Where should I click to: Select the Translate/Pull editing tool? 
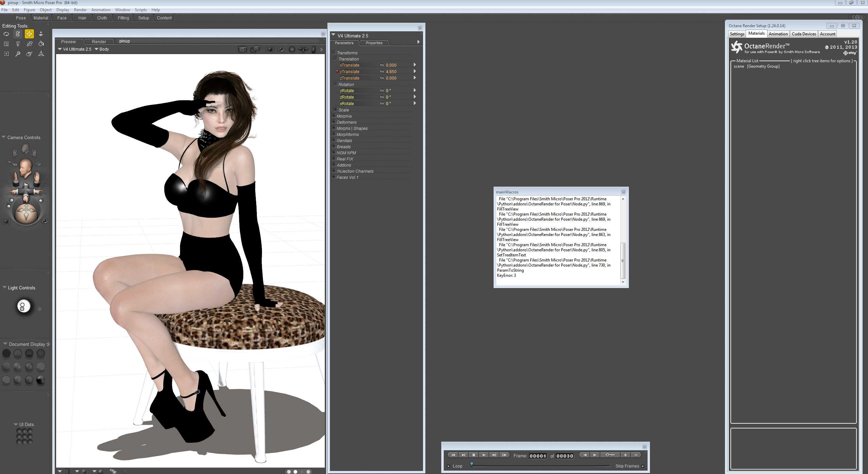[29, 34]
